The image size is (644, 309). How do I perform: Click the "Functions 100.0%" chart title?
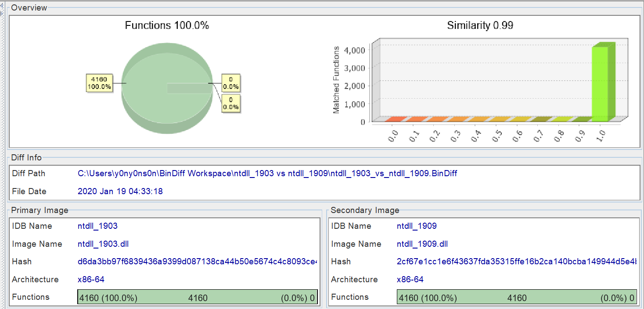[x=167, y=25]
